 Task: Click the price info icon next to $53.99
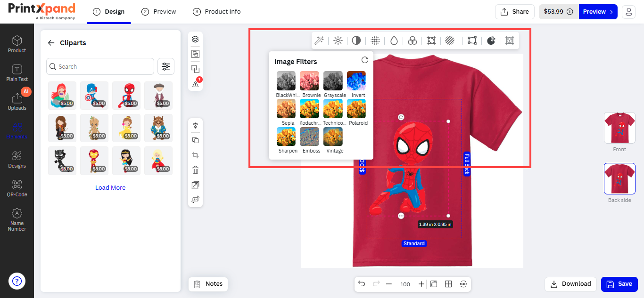coord(570,12)
